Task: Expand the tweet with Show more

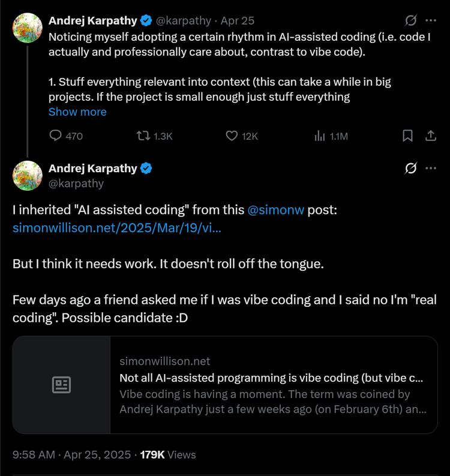Action: 77,112
